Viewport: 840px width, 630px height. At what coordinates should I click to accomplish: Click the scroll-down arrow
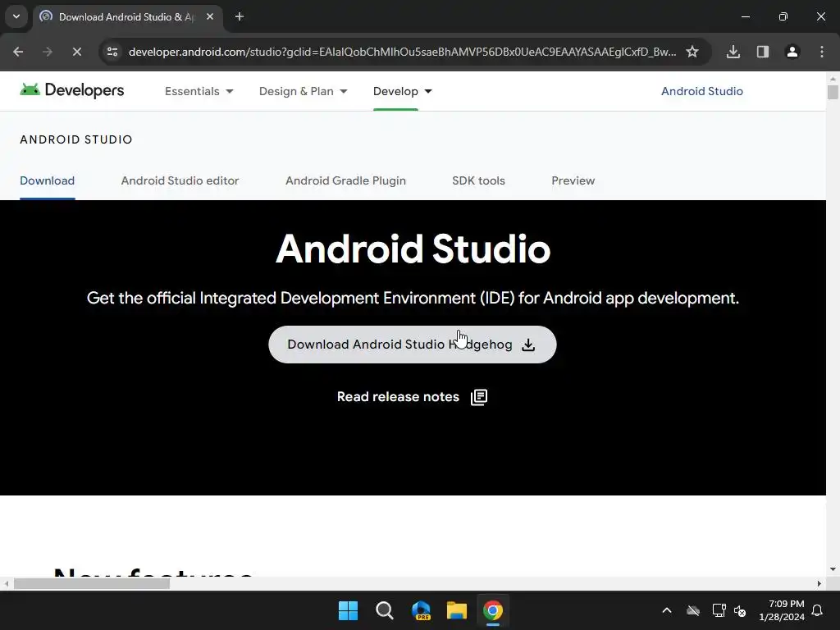[x=833, y=569]
